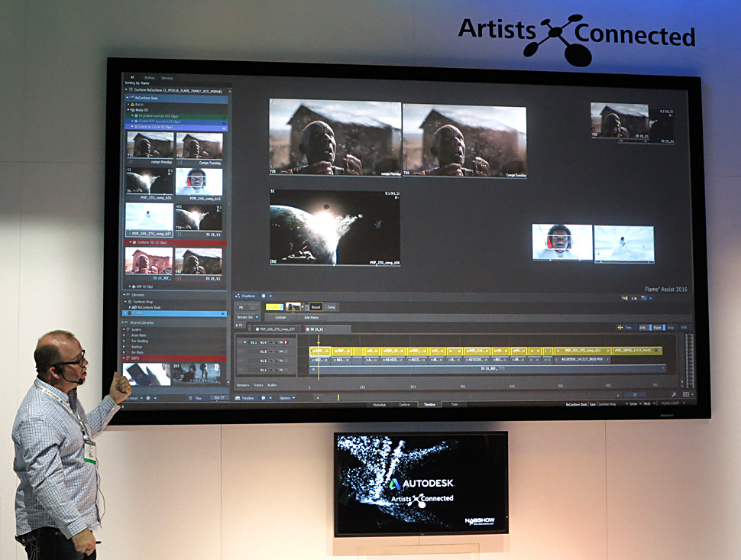Click the magnifier search icon in timeline
Screen dimensions: 741x560
[674, 395]
